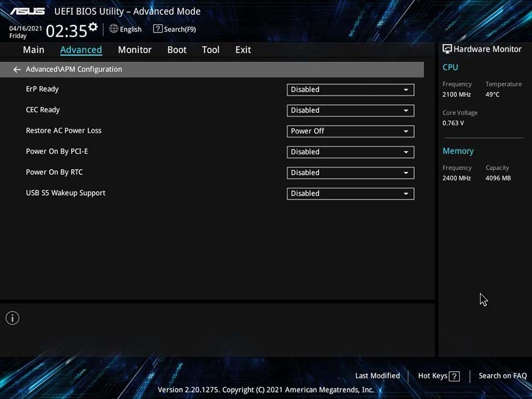Click the ASUS logo

pos(27,11)
